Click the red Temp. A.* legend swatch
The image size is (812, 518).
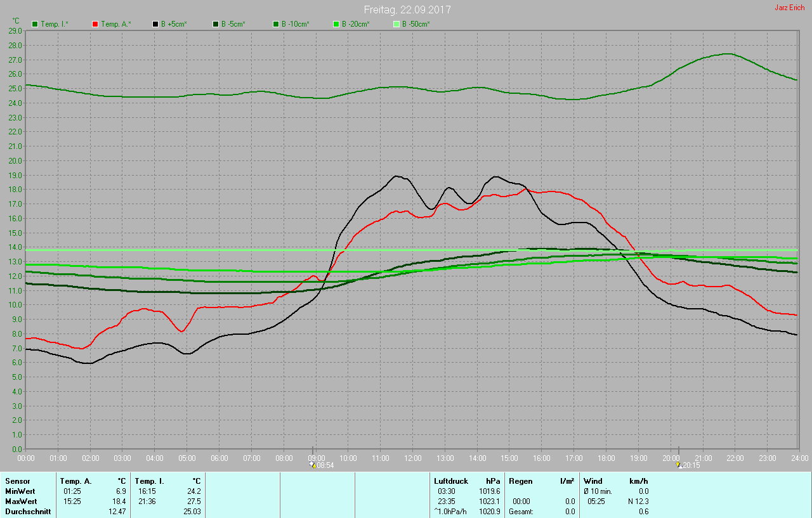[95, 24]
